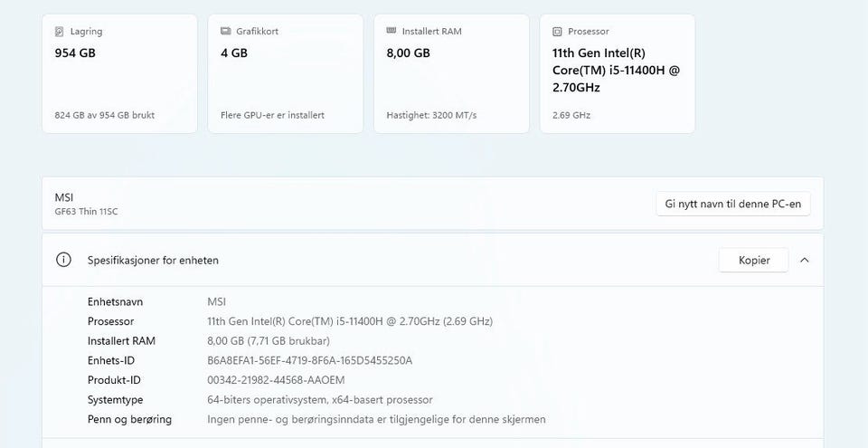Click the Prosessor chip icon
The width and height of the screenshot is (868, 448).
557,32
